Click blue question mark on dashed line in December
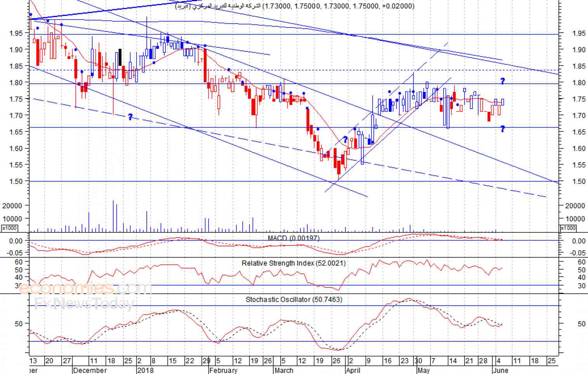 point(130,117)
